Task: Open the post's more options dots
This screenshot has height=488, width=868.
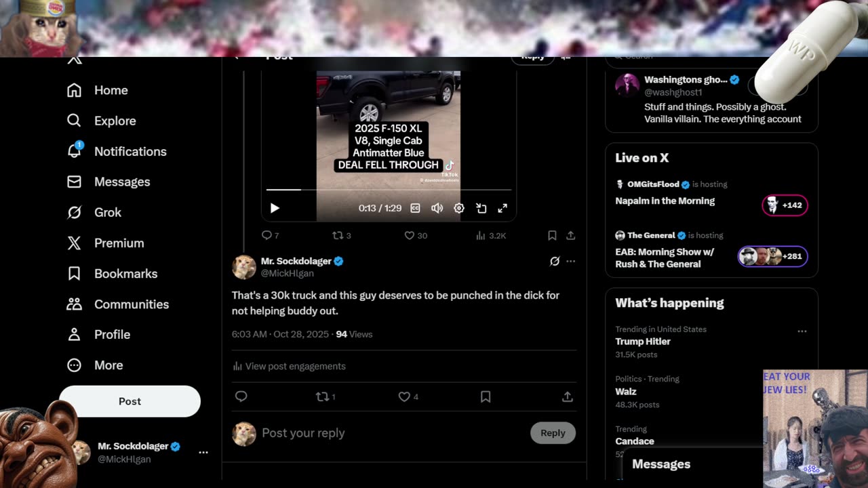Action: pos(571,261)
